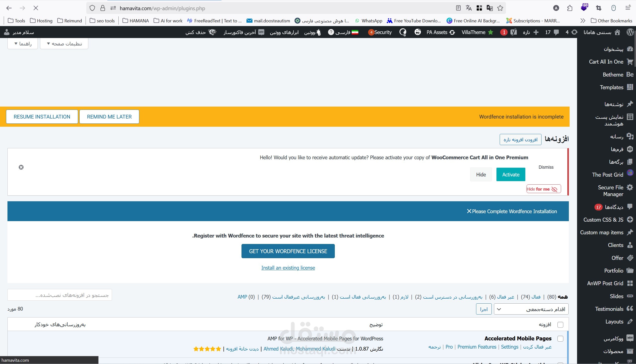Show more bookmarks chevron
The width and height of the screenshot is (636, 364).
pyautogui.click(x=583, y=21)
